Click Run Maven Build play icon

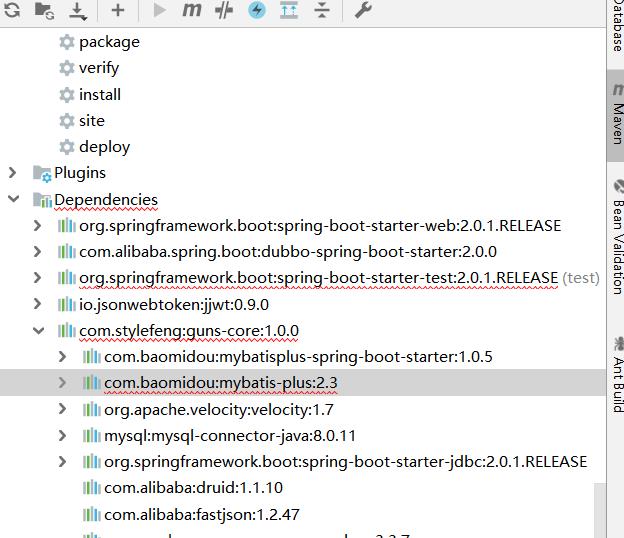[159, 10]
